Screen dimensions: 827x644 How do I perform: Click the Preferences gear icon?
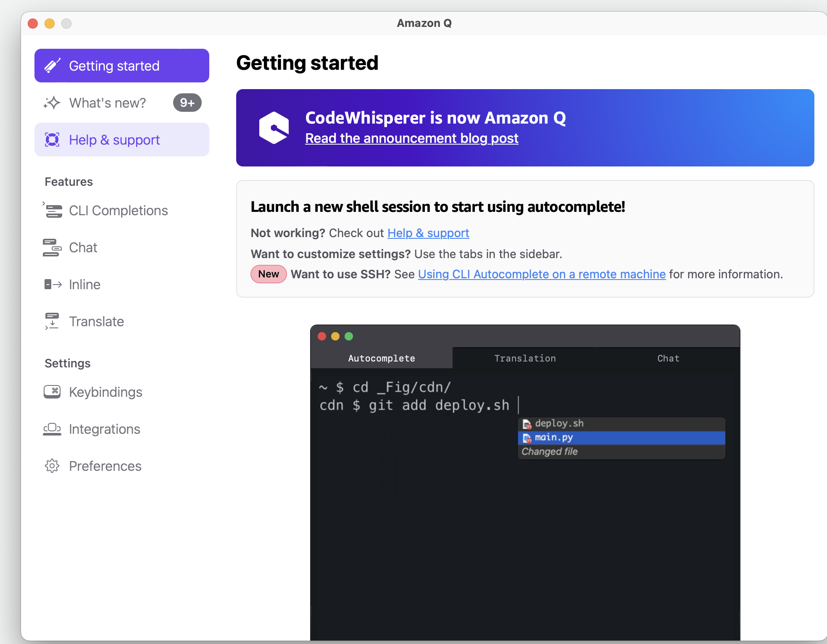pos(52,466)
